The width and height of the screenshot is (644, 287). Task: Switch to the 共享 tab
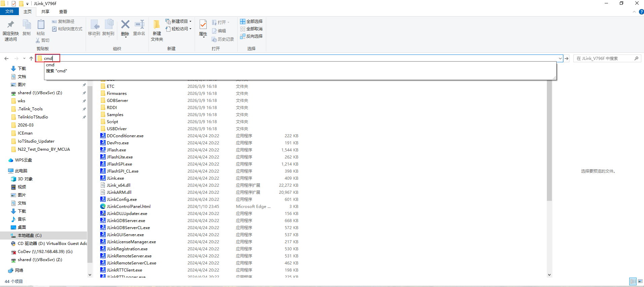tap(45, 12)
